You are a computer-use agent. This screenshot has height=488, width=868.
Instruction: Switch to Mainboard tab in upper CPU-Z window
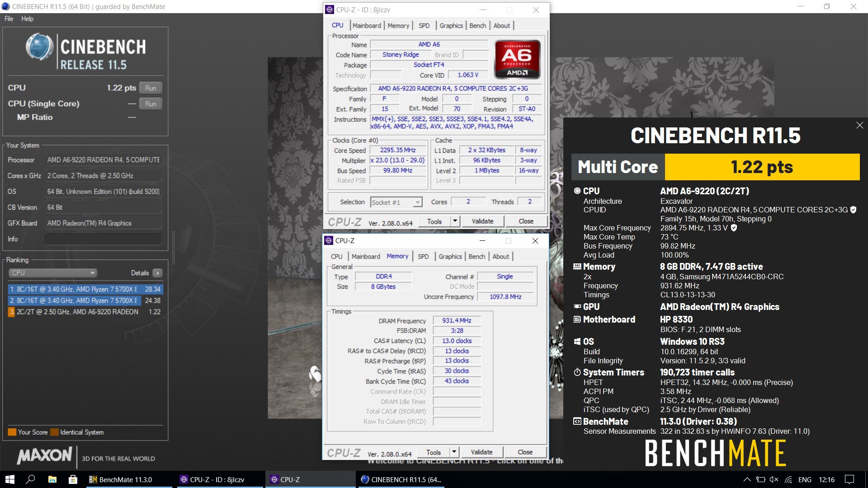367,26
